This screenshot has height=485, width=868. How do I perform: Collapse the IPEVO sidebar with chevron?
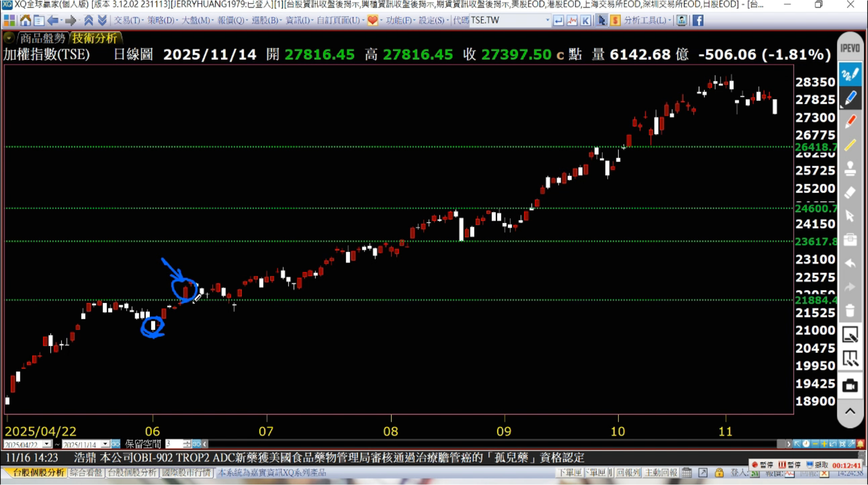tap(850, 411)
